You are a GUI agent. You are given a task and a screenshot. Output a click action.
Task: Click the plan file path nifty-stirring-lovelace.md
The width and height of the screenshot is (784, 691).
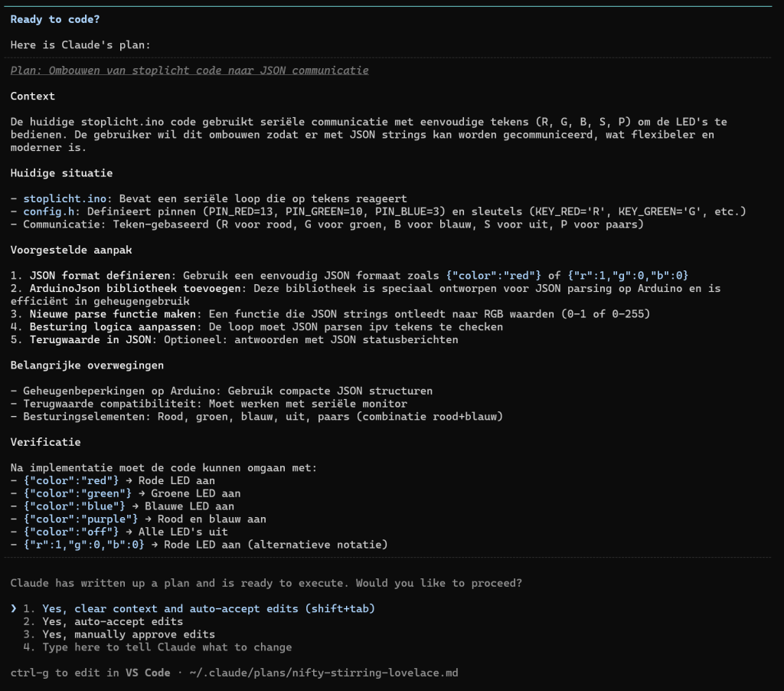[324, 673]
